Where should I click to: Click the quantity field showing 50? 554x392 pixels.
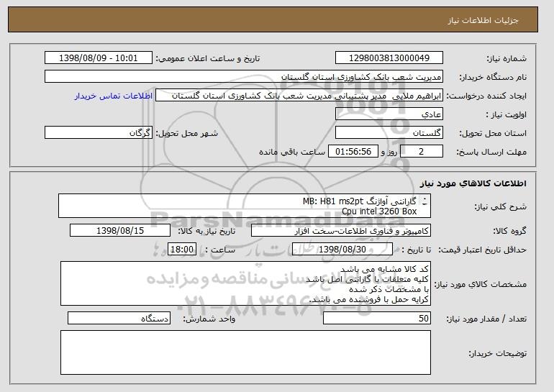[x=377, y=318]
